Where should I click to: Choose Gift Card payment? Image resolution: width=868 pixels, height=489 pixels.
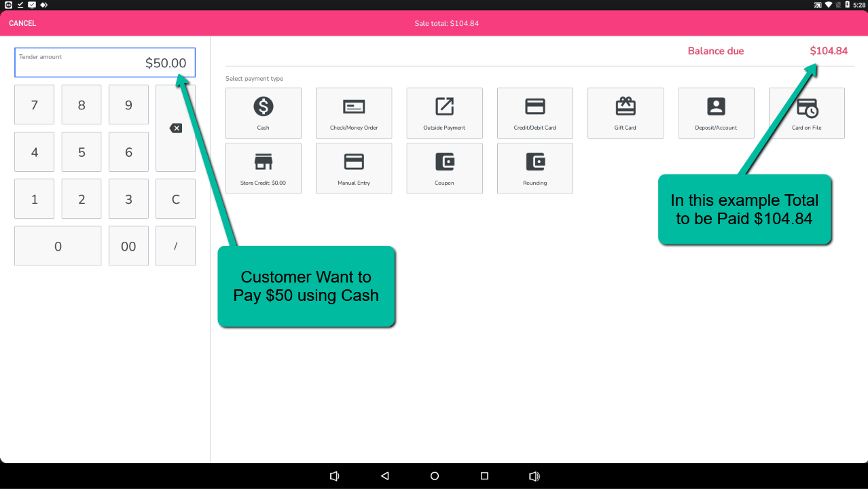pyautogui.click(x=625, y=113)
